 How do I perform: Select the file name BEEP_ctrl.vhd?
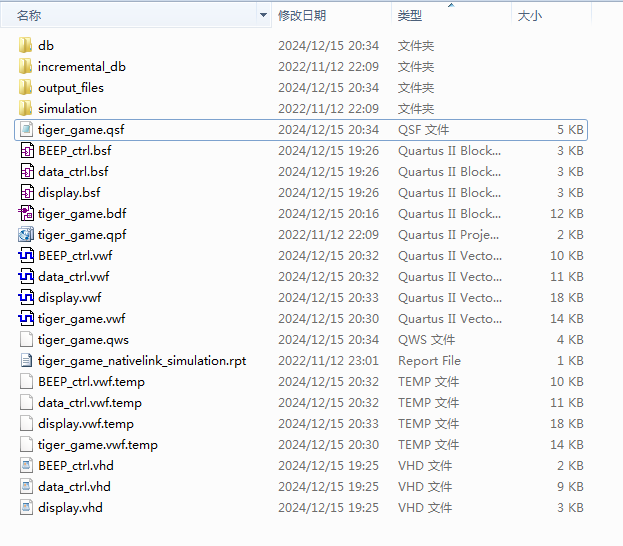(76, 465)
